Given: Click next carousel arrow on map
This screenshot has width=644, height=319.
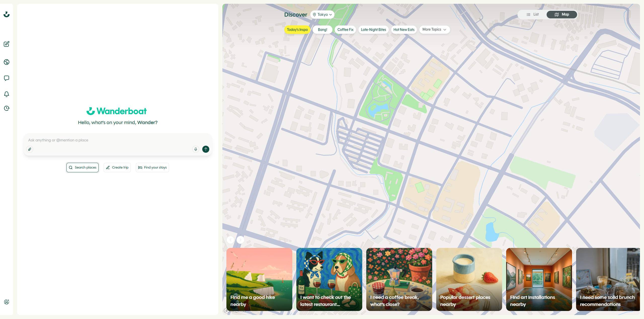Looking at the screenshot, I should click(240, 240).
